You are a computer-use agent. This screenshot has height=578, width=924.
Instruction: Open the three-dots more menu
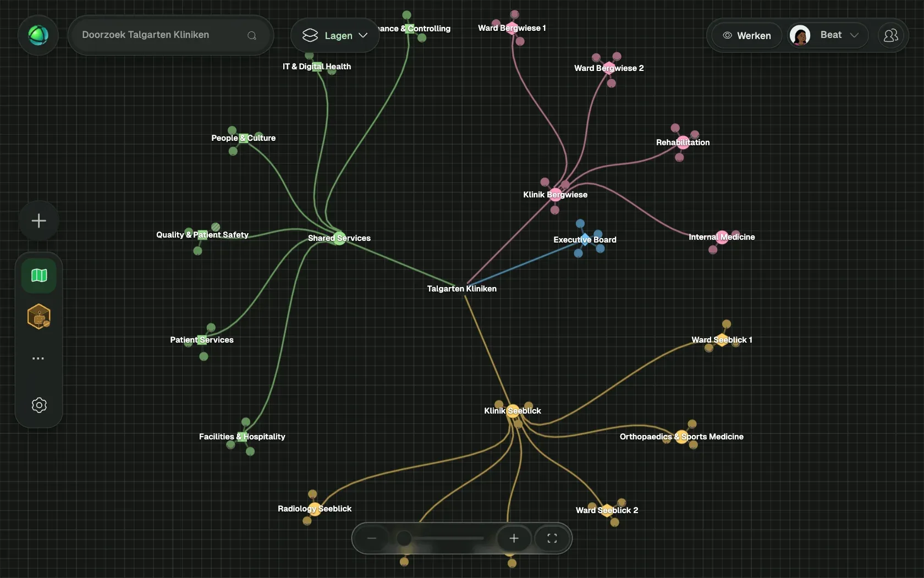pyautogui.click(x=38, y=358)
